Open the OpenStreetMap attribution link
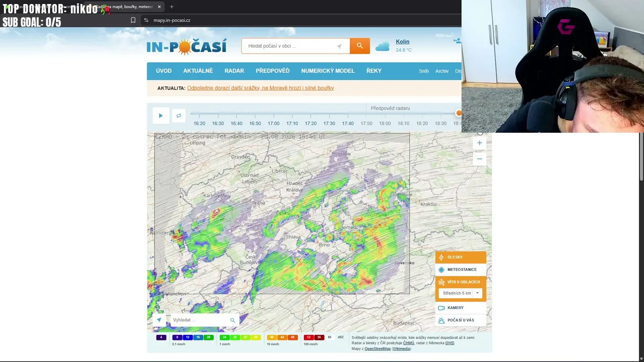Screen dimensions: 644x362 click(x=377, y=348)
